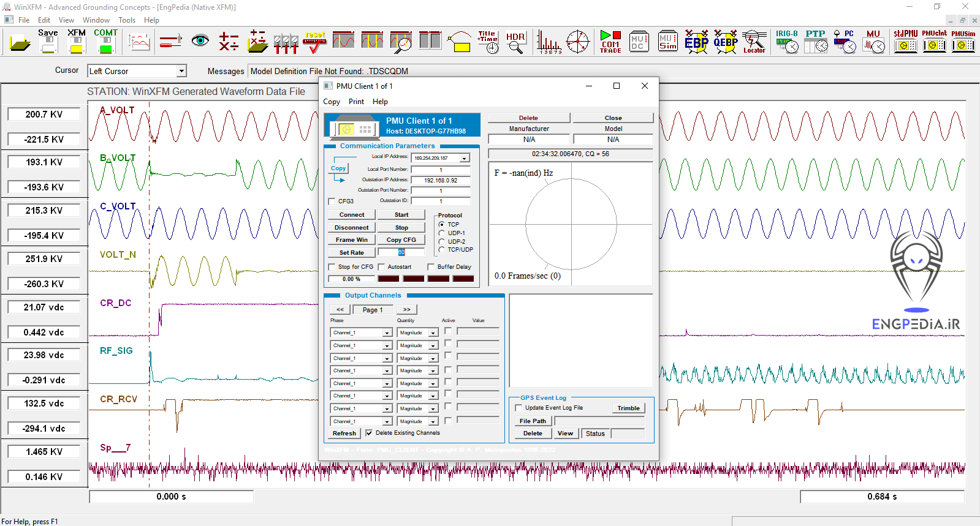Open the bottom-row Magnitude Quantity dropdown
The width and height of the screenshot is (980, 526).
[433, 422]
